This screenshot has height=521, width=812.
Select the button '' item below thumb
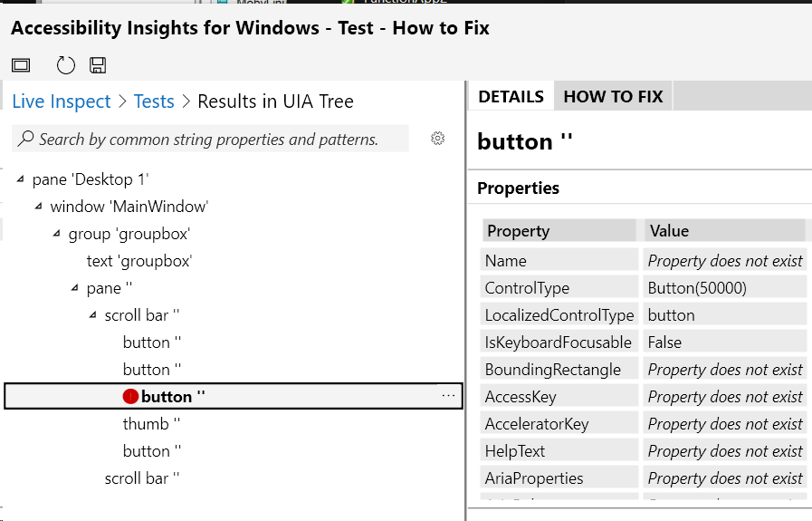pos(152,451)
